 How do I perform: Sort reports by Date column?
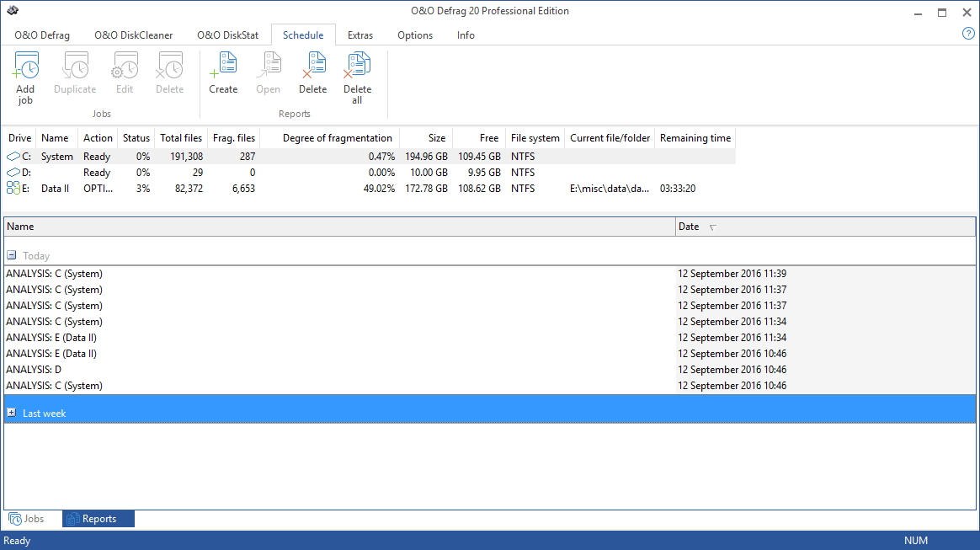tap(689, 227)
